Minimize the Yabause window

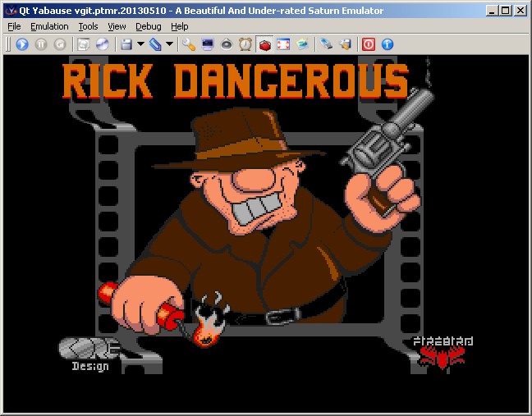[492, 11]
